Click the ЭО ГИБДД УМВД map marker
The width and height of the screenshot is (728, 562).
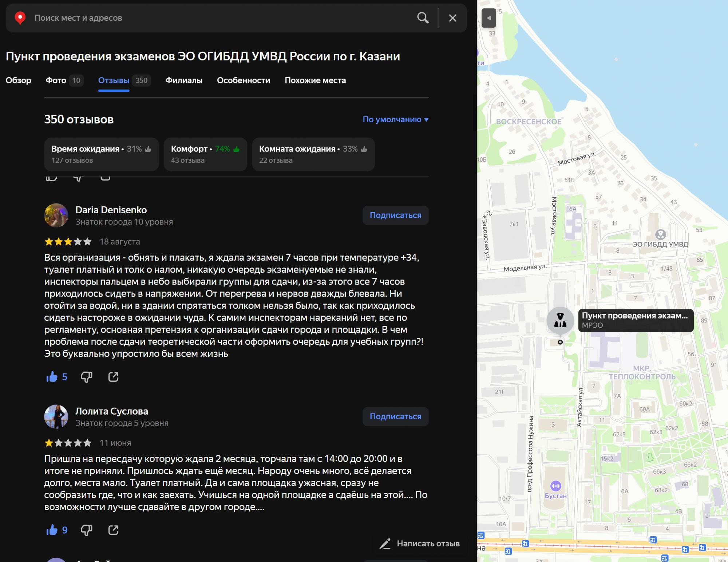coord(660,234)
